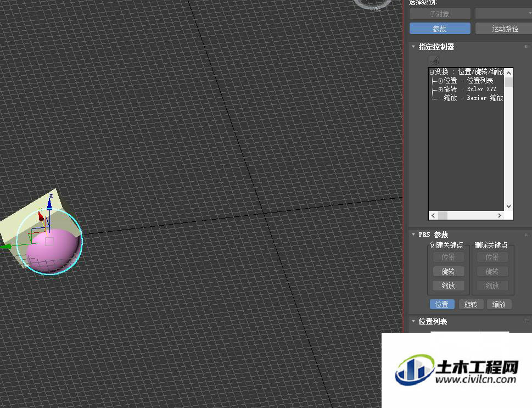Click 缩放 under 删除关键点
The width and height of the screenshot is (532, 408).
pyautogui.click(x=492, y=286)
